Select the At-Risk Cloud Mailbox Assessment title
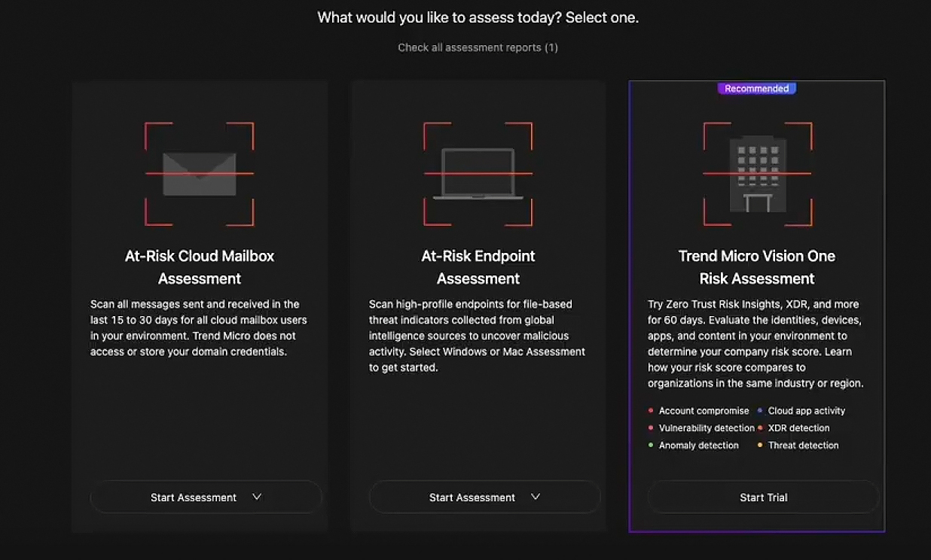This screenshot has height=560, width=931. pyautogui.click(x=200, y=267)
